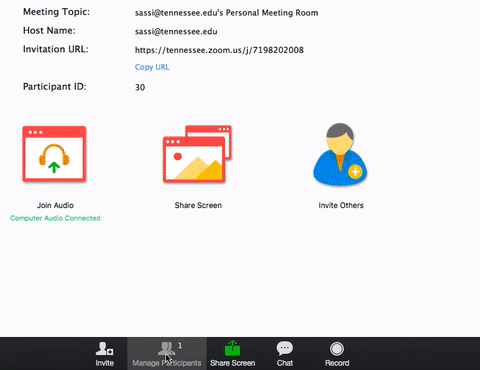Click the large Share Screen picture icon
This screenshot has height=370, width=480.
coord(197,154)
